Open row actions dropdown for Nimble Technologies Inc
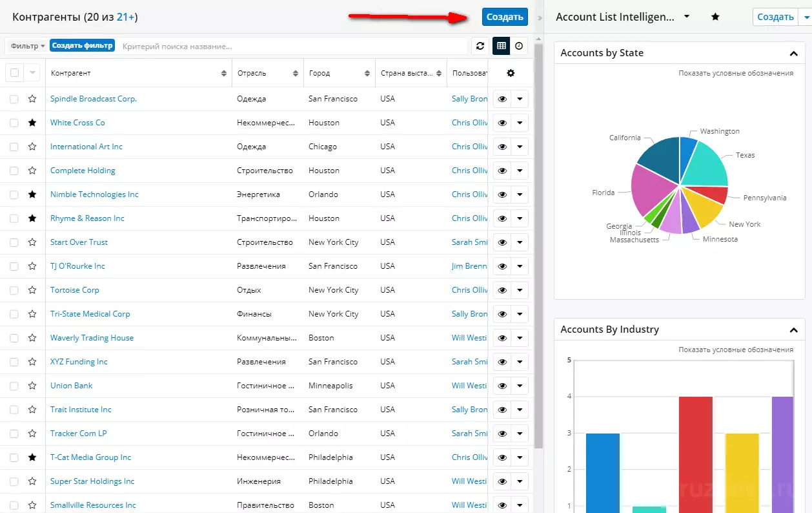812x513 pixels. pos(520,194)
